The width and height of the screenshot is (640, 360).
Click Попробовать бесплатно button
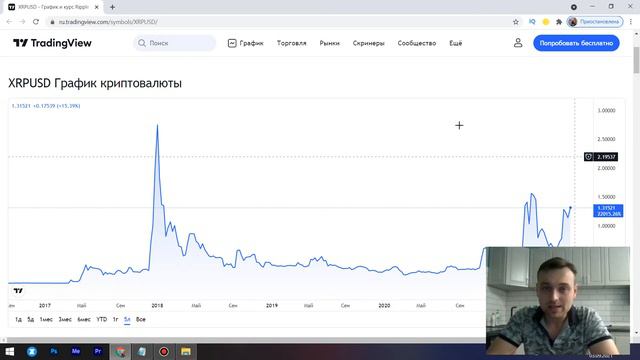pyautogui.click(x=576, y=43)
